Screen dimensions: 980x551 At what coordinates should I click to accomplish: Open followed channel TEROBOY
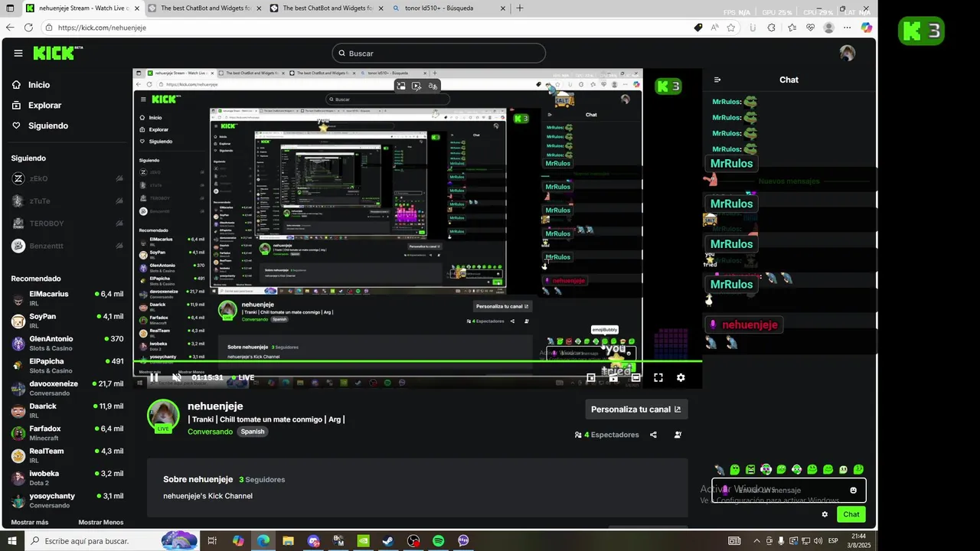click(x=67, y=223)
